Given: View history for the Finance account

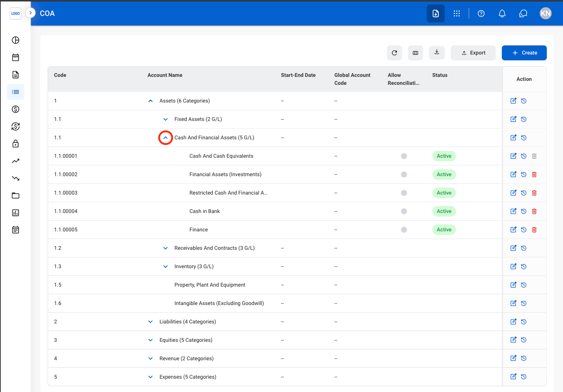Looking at the screenshot, I should 524,230.
